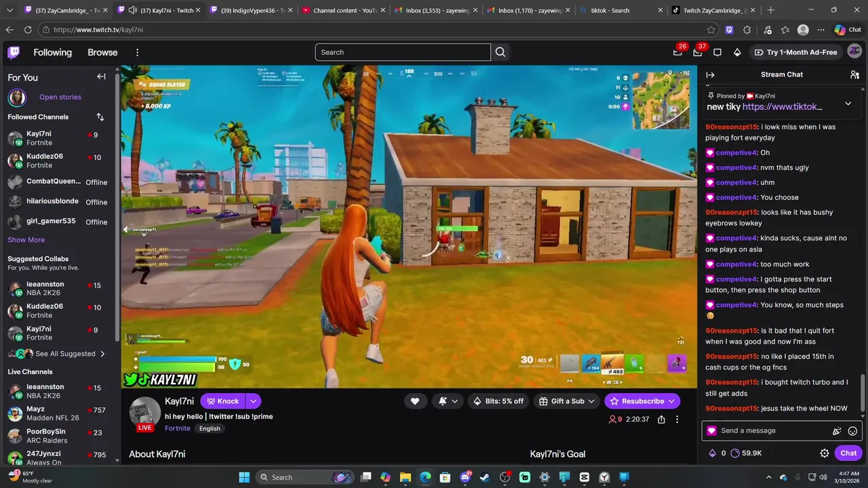The image size is (868, 488).
Task: Click the Twitch browser extension icon
Action: pyautogui.click(x=729, y=30)
